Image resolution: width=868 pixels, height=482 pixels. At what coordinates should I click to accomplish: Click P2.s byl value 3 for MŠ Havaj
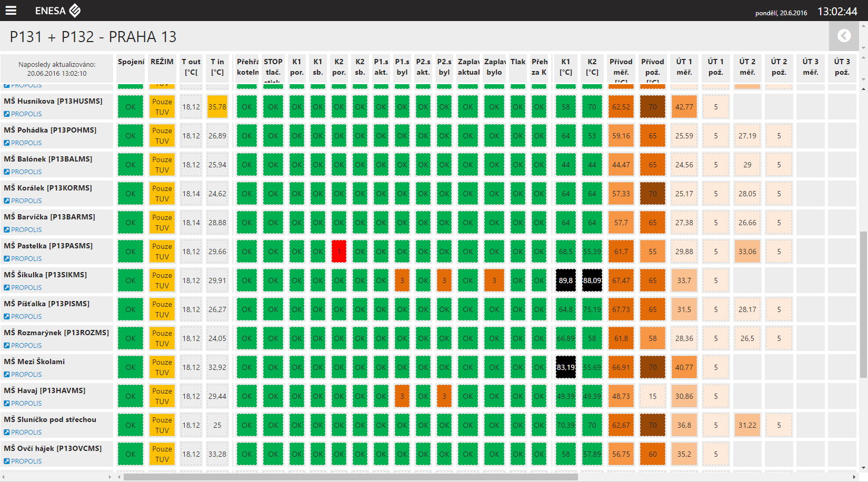click(x=444, y=396)
